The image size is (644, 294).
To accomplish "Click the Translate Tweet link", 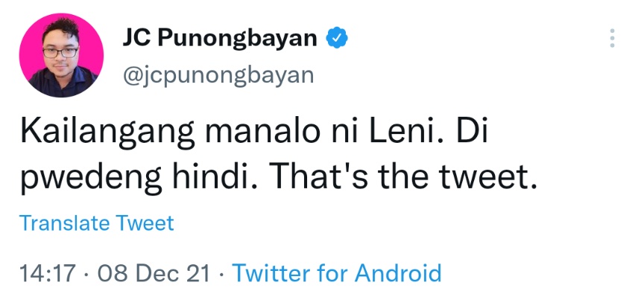I will click(x=97, y=223).
